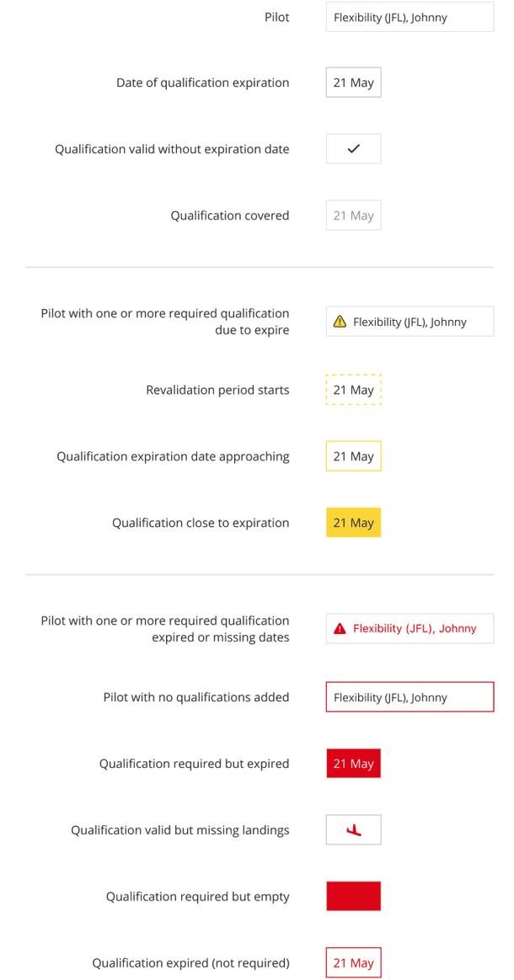
Task: Click the solid red expired qualification date
Action: (x=353, y=764)
